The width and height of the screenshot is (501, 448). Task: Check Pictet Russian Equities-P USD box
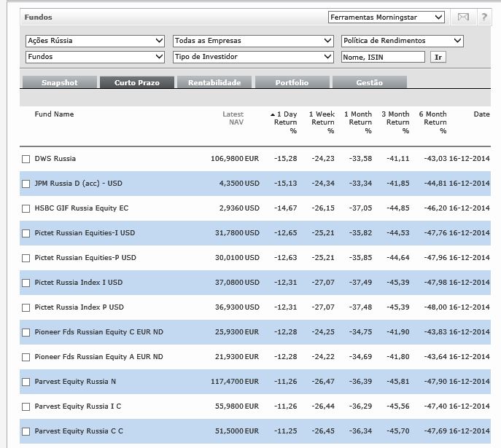click(x=26, y=258)
